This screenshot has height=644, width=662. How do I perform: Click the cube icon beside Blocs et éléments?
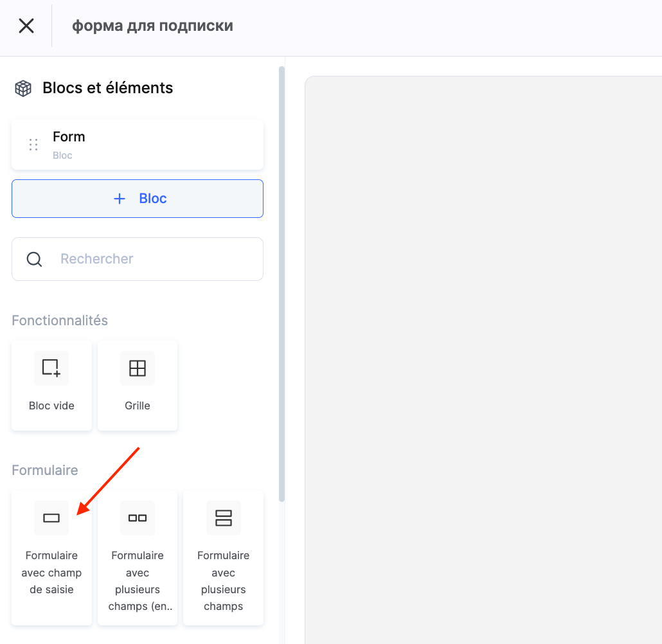point(23,88)
